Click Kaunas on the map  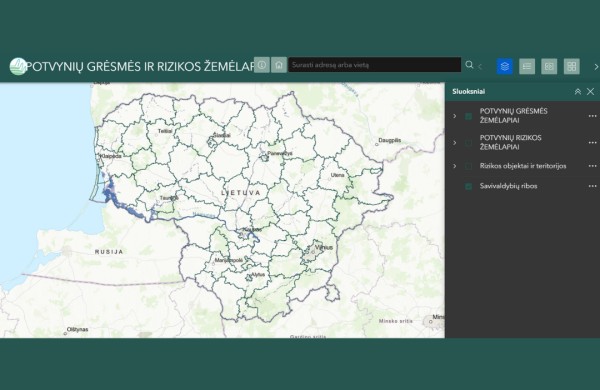[x=253, y=229]
